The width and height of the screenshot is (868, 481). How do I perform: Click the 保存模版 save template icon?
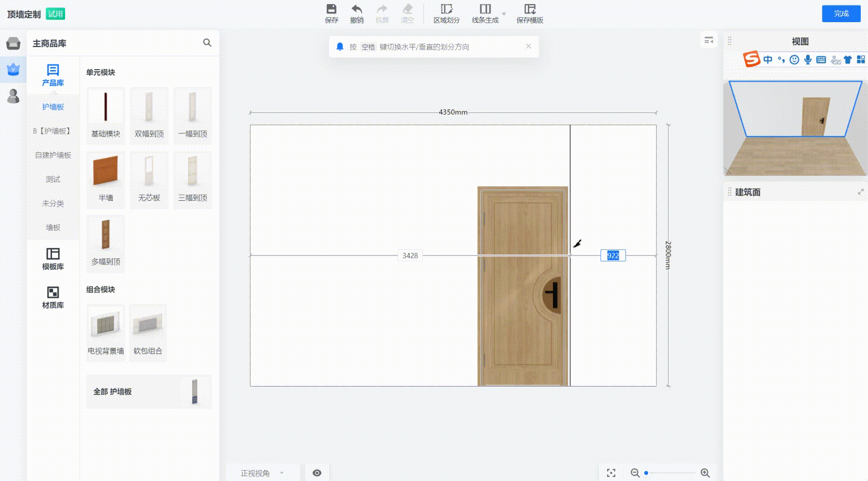529,14
